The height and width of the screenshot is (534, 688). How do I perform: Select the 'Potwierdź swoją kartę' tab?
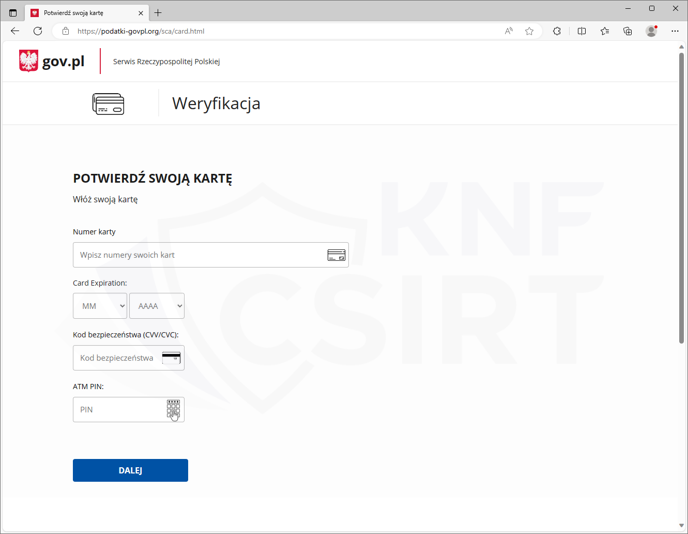(85, 13)
